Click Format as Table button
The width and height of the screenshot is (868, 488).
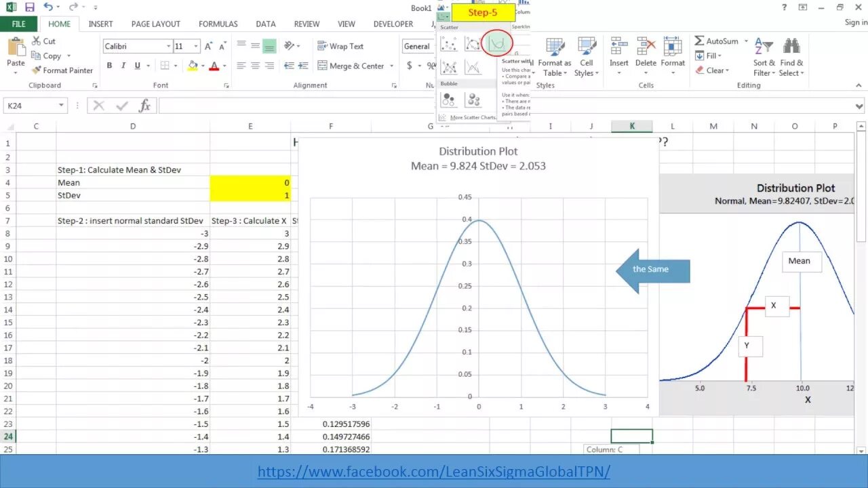(x=555, y=56)
